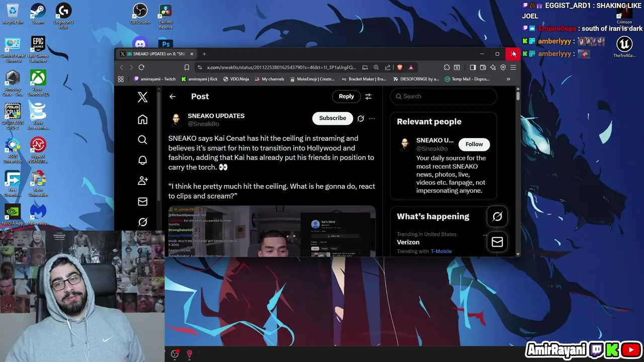Click the share icon in address bar
The width and height of the screenshot is (644, 362).
click(387, 67)
